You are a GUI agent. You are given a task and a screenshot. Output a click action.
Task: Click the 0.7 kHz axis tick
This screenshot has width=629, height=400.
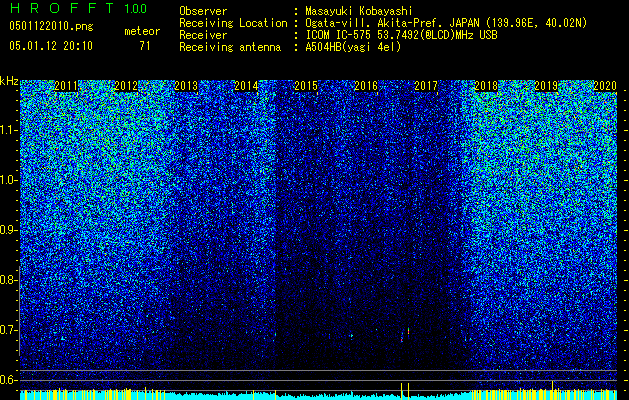(9, 330)
